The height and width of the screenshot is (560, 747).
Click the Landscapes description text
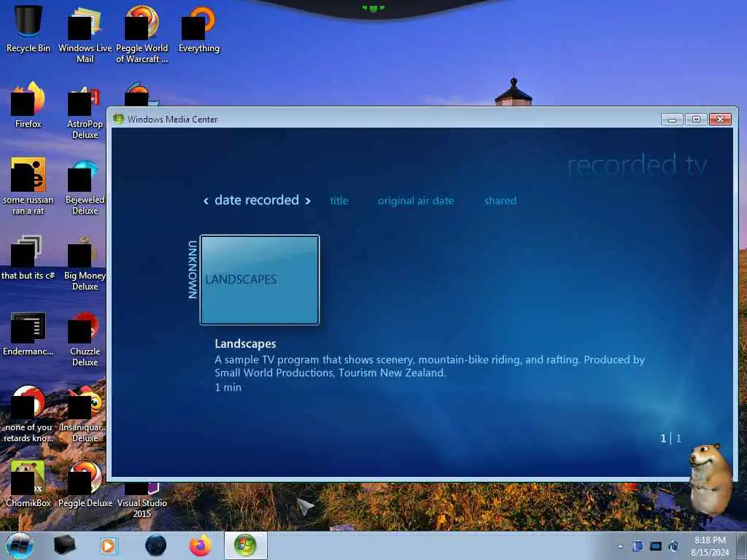(x=429, y=366)
